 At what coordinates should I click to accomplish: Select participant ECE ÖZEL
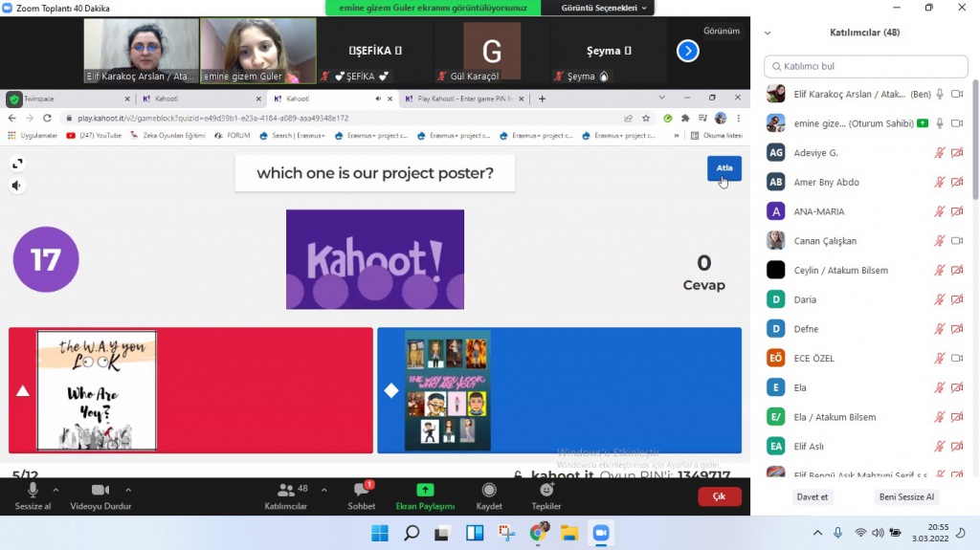click(x=865, y=359)
